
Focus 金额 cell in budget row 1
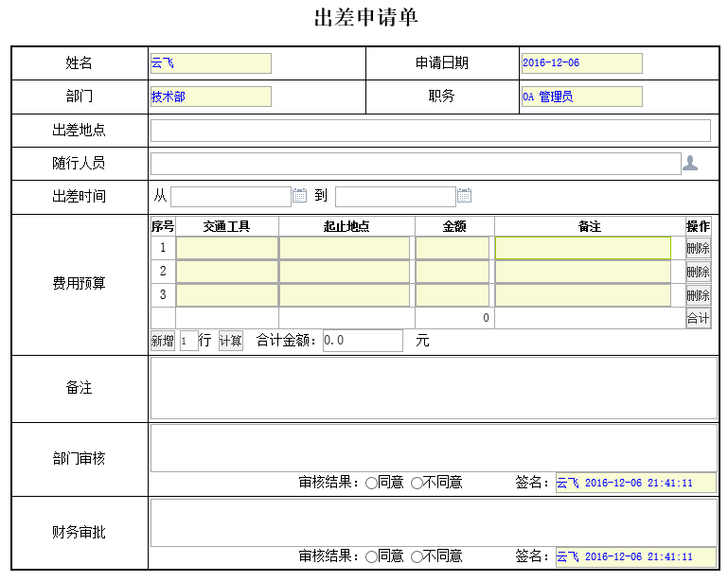click(x=453, y=248)
